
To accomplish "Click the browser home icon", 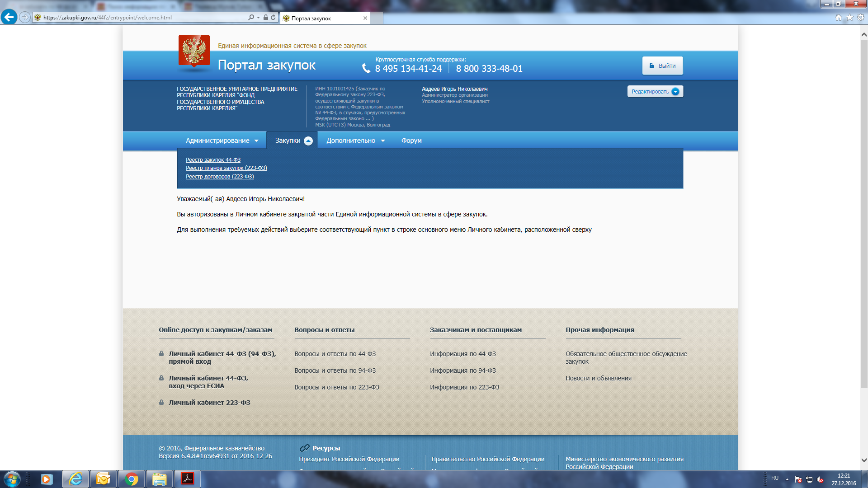I will pos(839,18).
